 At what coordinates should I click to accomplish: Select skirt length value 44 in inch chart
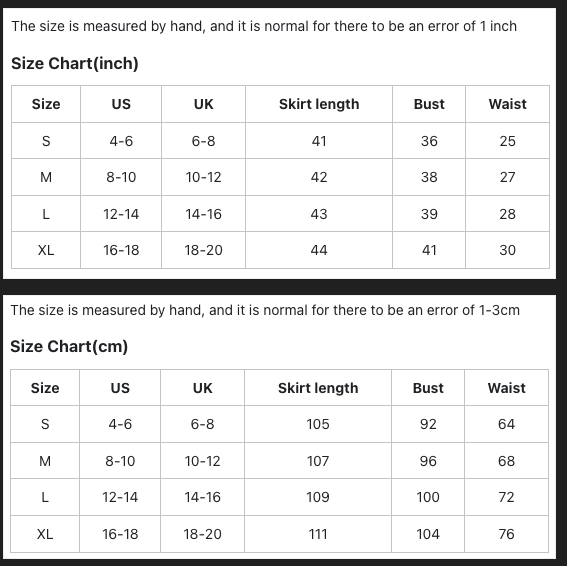(319, 250)
